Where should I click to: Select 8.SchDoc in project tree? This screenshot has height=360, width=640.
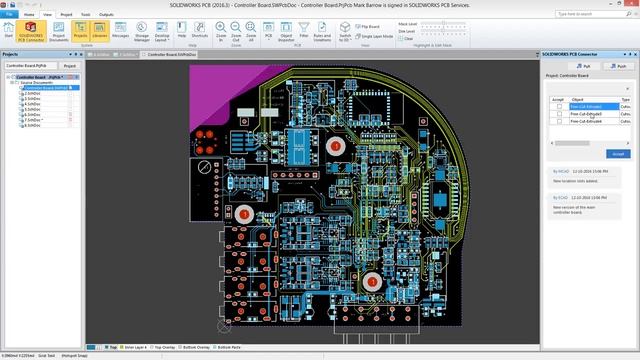click(x=31, y=125)
